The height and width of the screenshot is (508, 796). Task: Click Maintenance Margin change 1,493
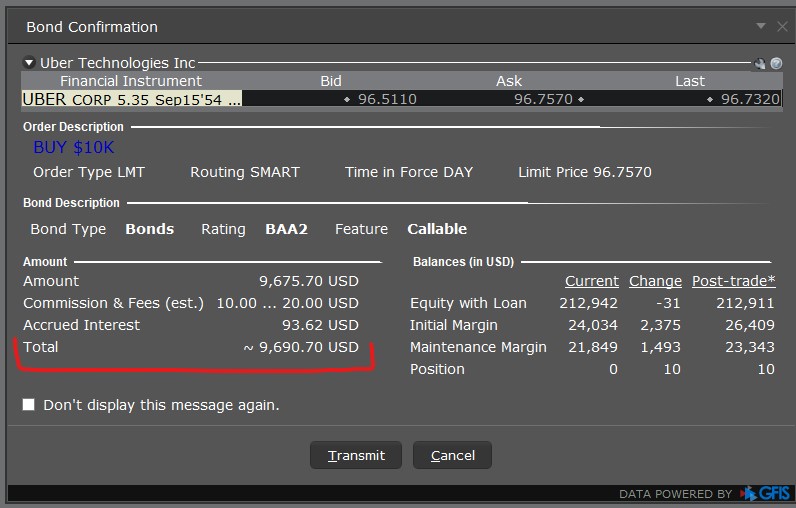tap(660, 347)
